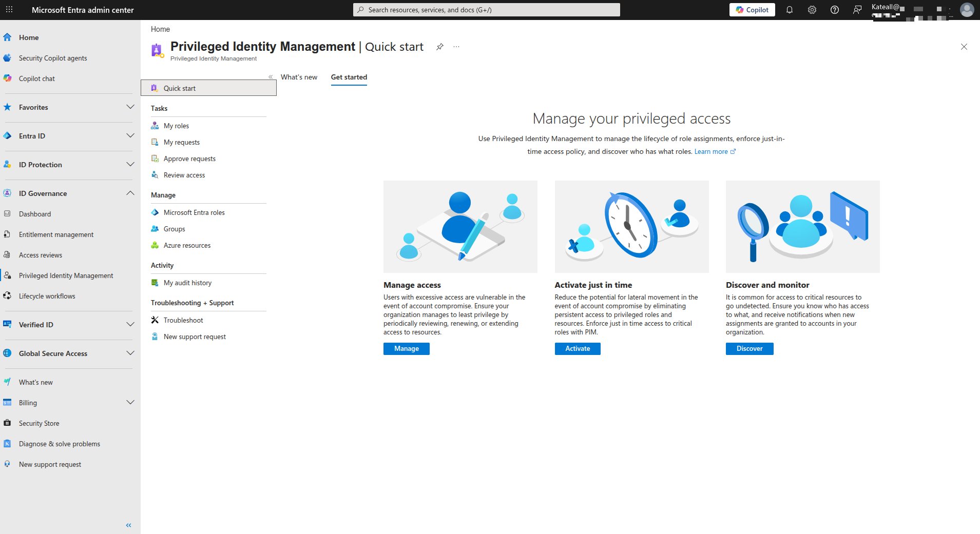This screenshot has height=534, width=980.
Task: Focus the search resources box
Action: tap(486, 10)
